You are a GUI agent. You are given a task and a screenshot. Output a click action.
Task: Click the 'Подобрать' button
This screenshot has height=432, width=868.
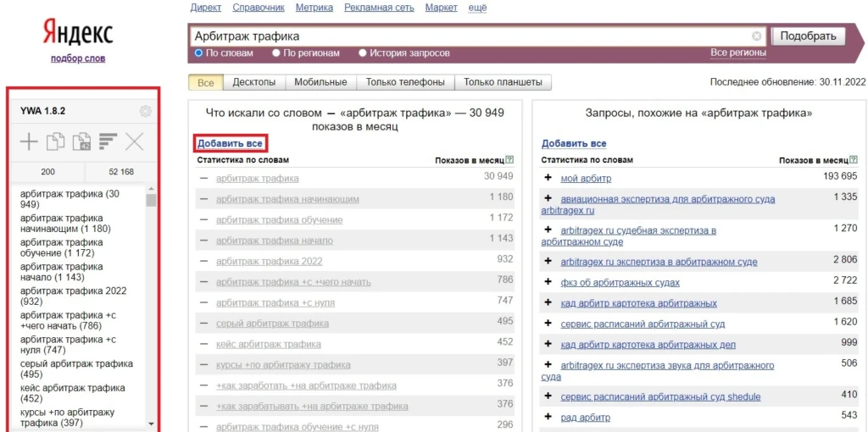[x=808, y=36]
